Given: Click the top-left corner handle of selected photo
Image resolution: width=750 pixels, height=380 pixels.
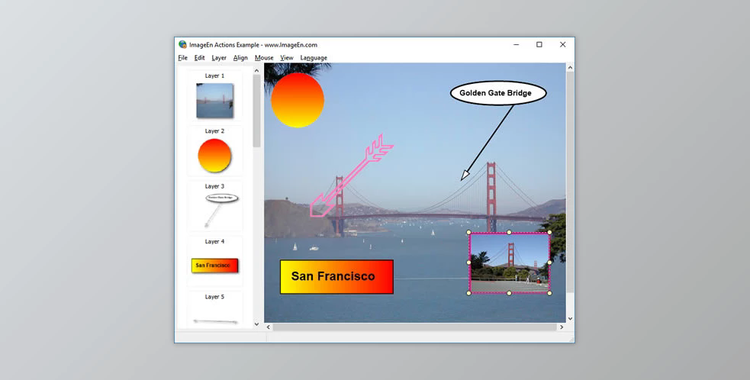Looking at the screenshot, I should [469, 232].
